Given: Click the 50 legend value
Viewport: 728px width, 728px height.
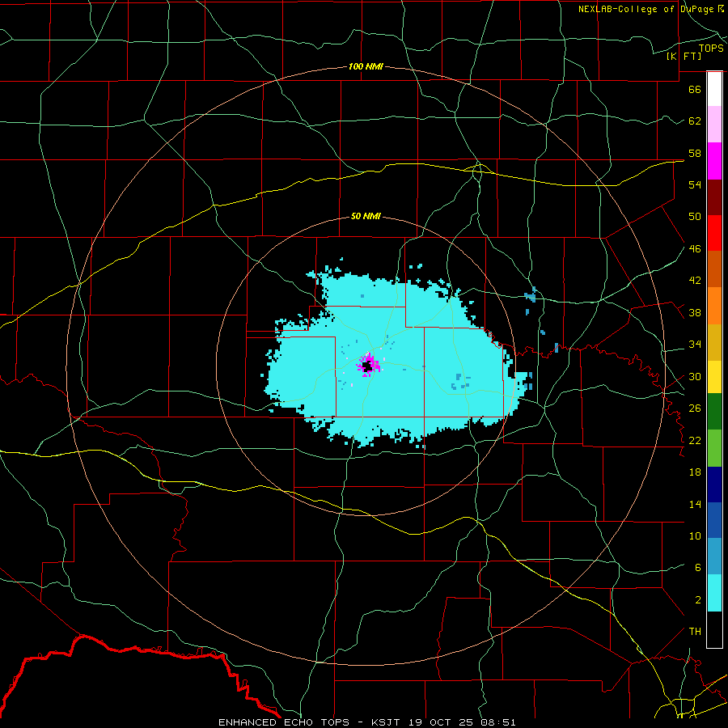Looking at the screenshot, I should [695, 217].
